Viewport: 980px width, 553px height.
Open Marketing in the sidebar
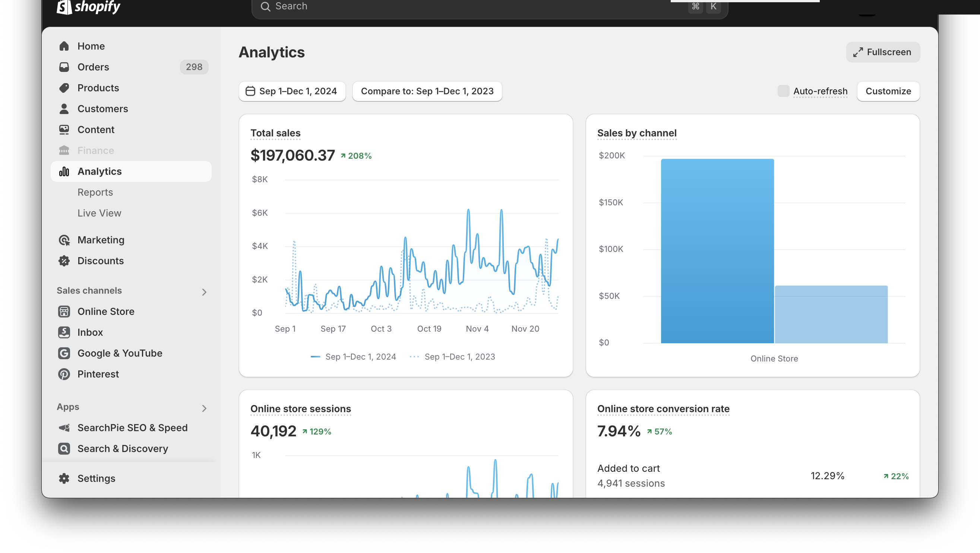(131, 240)
